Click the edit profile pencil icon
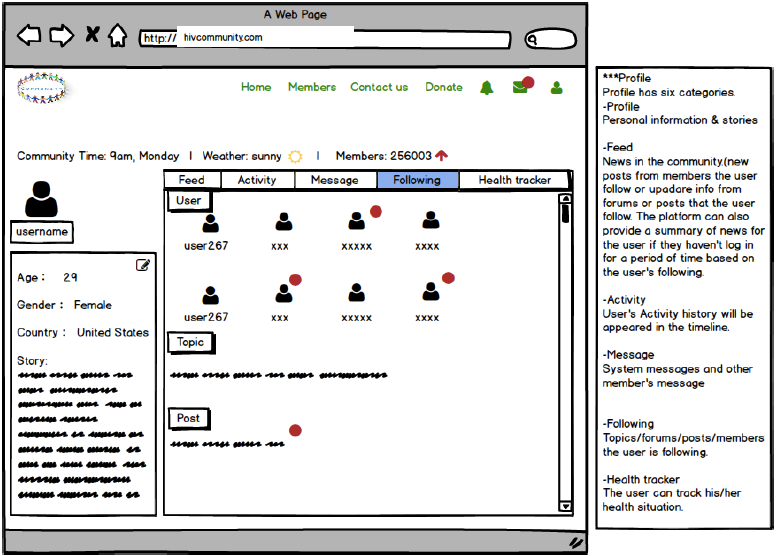776x556 pixels. [x=143, y=265]
